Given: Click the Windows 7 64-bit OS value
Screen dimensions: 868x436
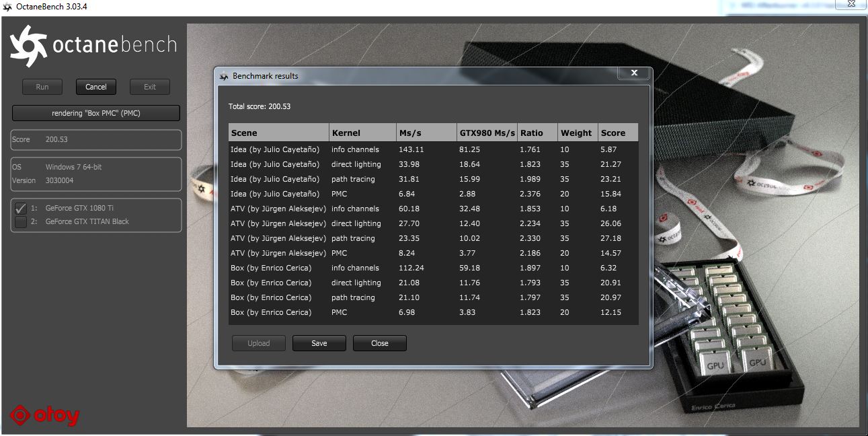Looking at the screenshot, I should tap(74, 167).
